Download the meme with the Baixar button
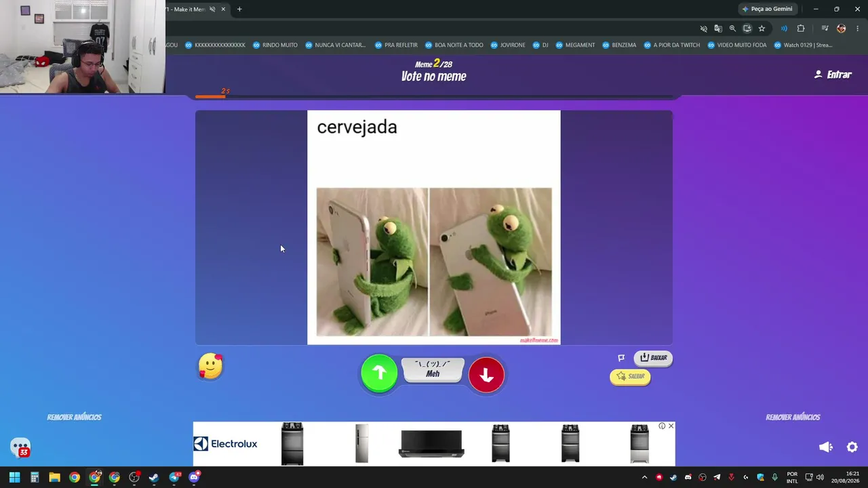The image size is (868, 488). [x=653, y=358]
